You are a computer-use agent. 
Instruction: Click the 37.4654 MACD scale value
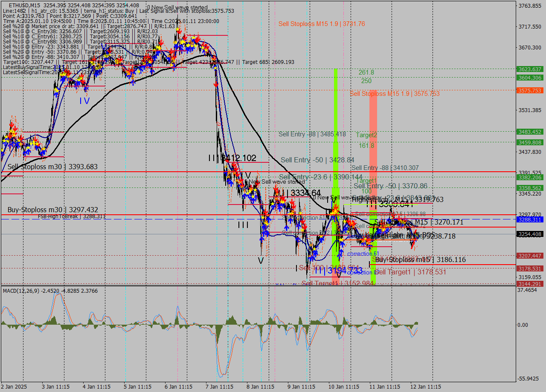tap(528, 290)
